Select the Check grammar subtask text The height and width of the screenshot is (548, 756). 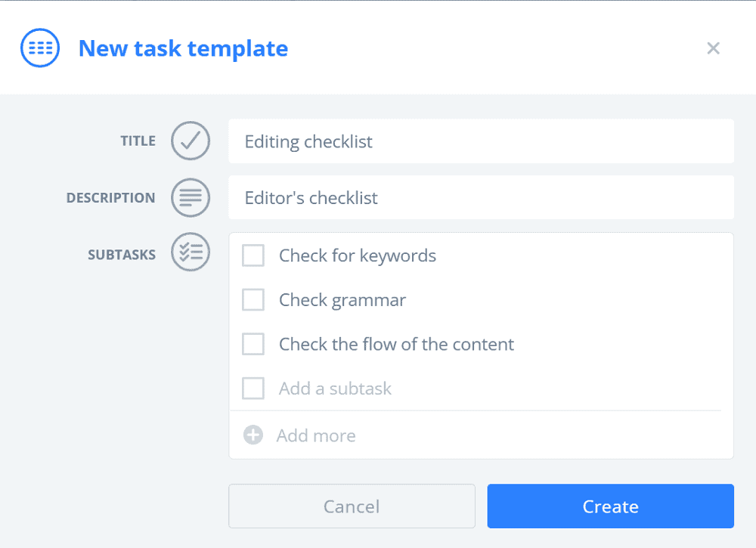click(x=342, y=300)
